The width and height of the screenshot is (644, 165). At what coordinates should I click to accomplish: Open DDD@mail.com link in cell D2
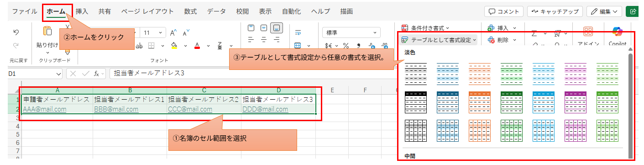click(x=266, y=109)
